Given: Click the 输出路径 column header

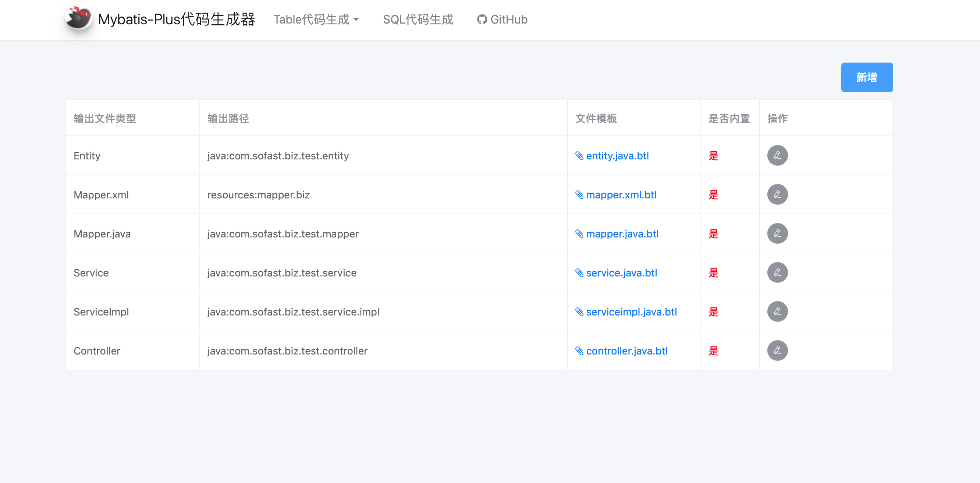Looking at the screenshot, I should click(x=228, y=119).
